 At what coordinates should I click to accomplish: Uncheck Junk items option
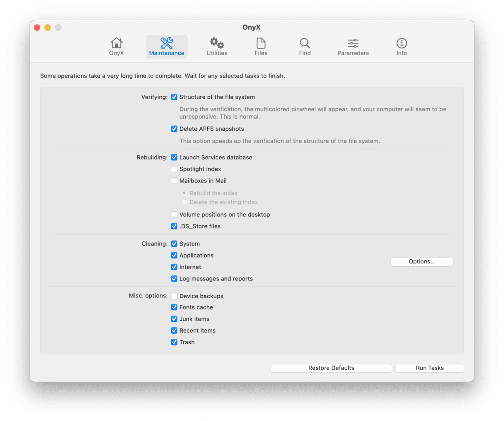[x=174, y=319]
